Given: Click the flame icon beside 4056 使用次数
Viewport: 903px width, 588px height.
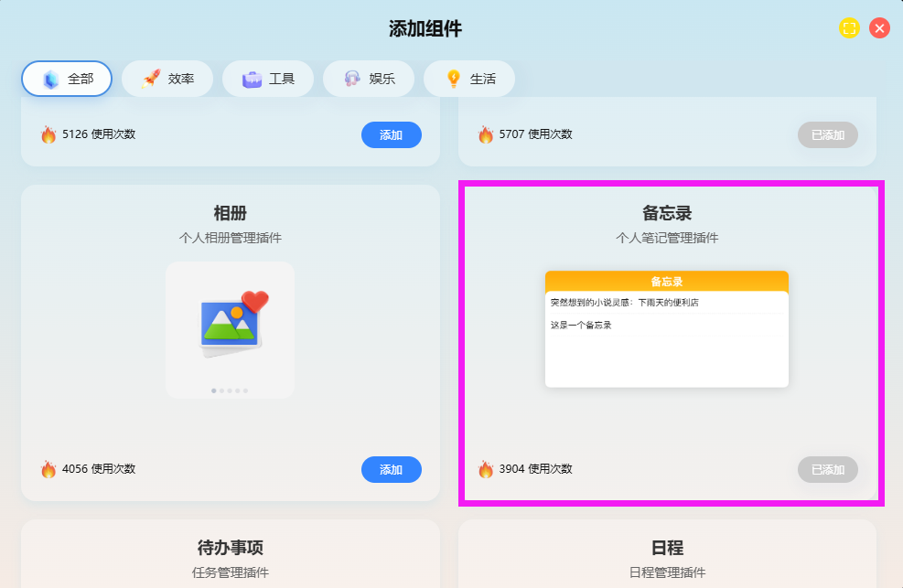Looking at the screenshot, I should pos(48,469).
